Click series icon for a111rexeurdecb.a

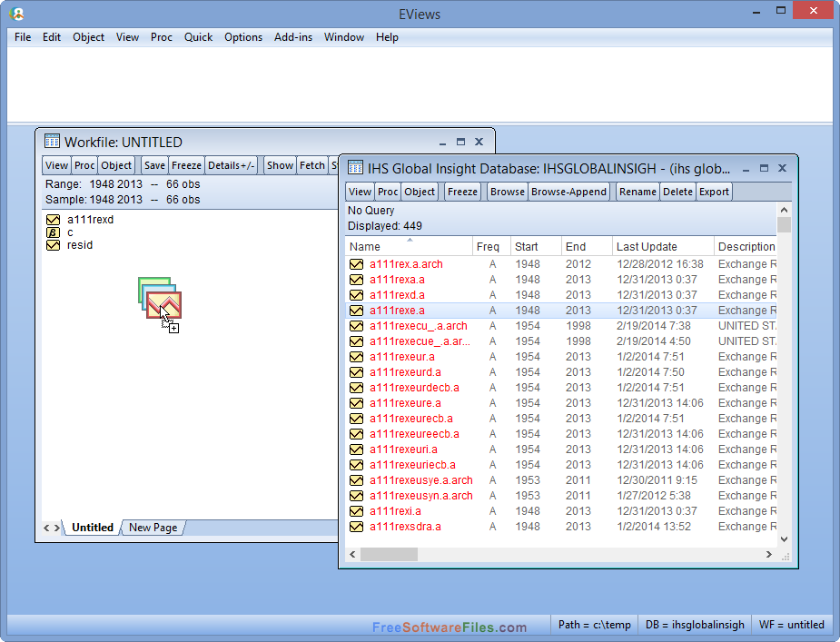(356, 388)
